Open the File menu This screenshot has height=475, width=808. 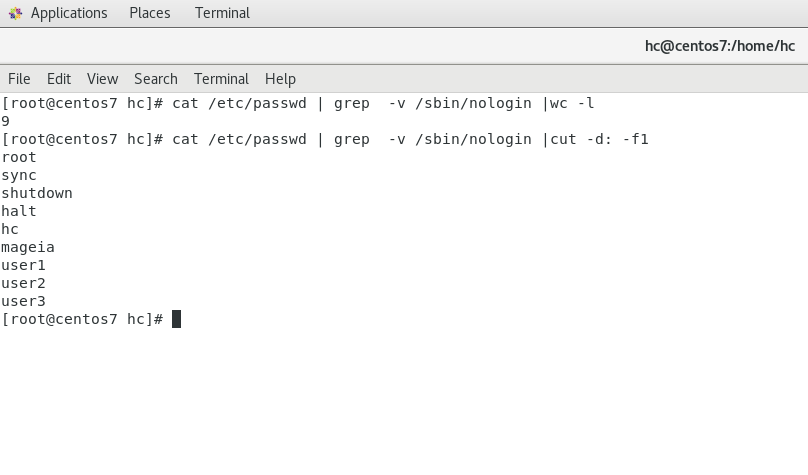[x=19, y=79]
